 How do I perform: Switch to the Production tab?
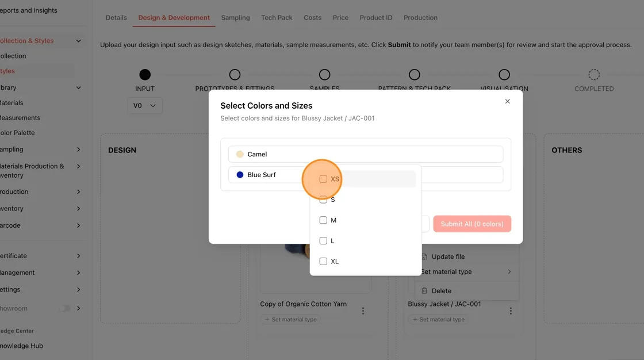[x=420, y=18]
